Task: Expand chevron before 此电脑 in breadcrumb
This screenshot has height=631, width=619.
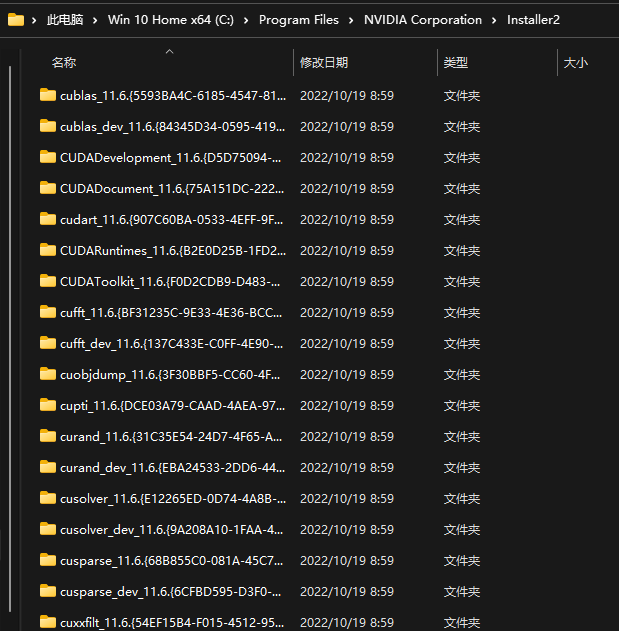Action: point(34,20)
